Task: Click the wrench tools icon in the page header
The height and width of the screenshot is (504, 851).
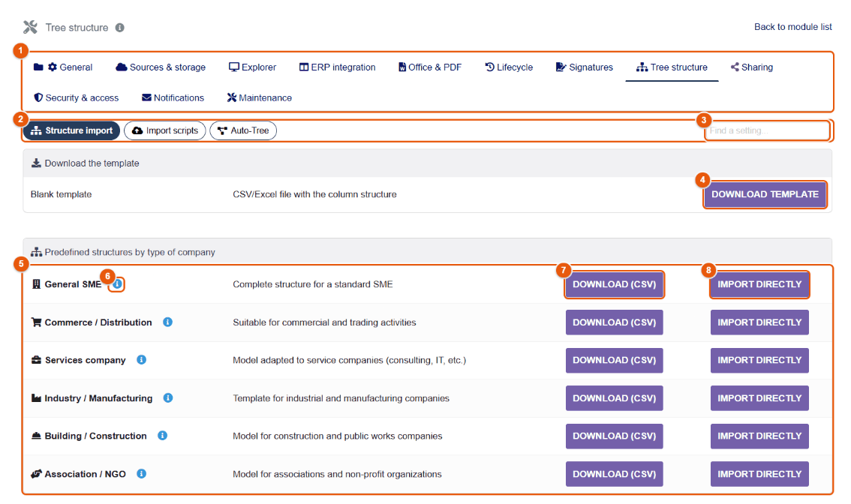Action: coord(30,27)
